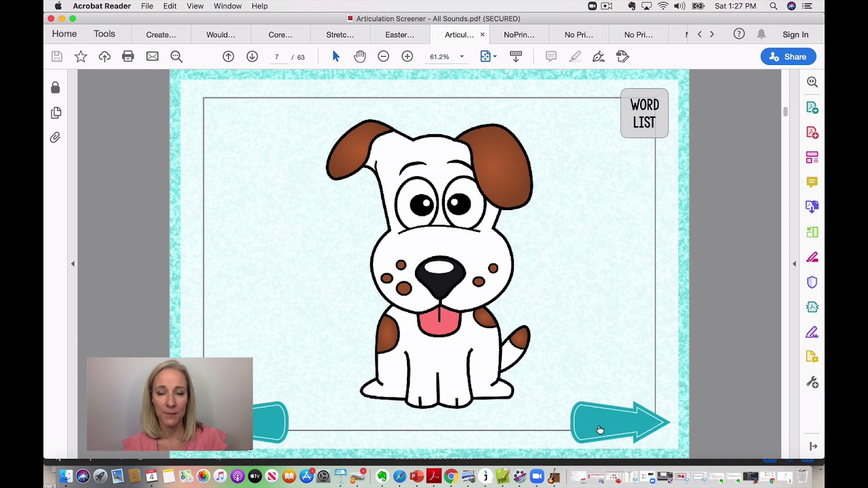This screenshot has width=868, height=488.
Task: Switch to the Core... document tab
Action: click(x=280, y=35)
